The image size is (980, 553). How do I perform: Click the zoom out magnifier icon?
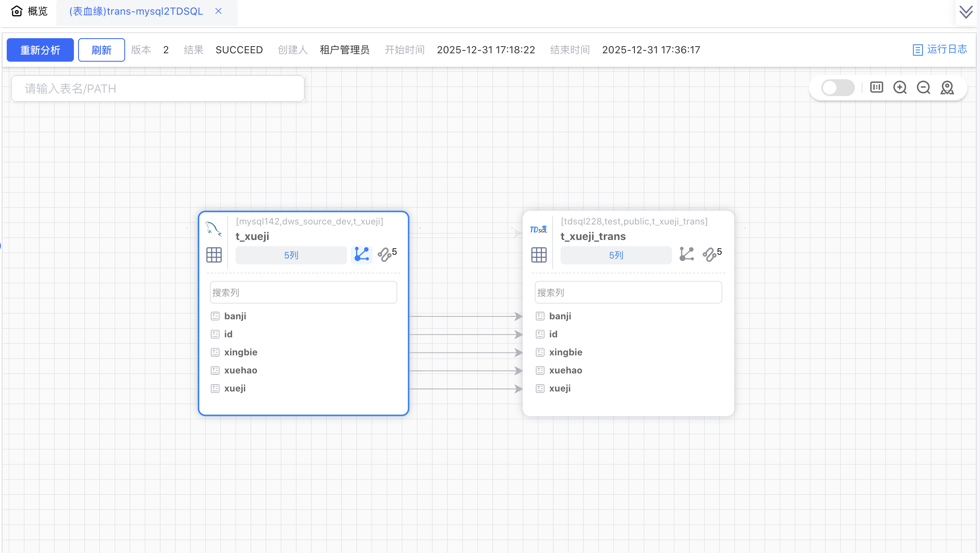923,88
